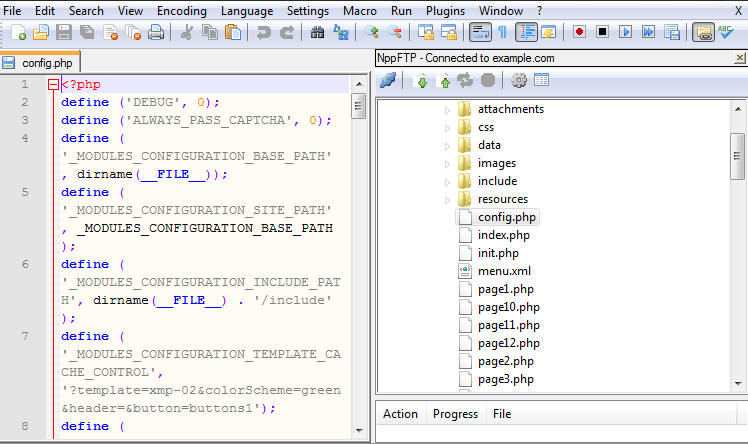Open NppFTP settings gear icon

518,81
